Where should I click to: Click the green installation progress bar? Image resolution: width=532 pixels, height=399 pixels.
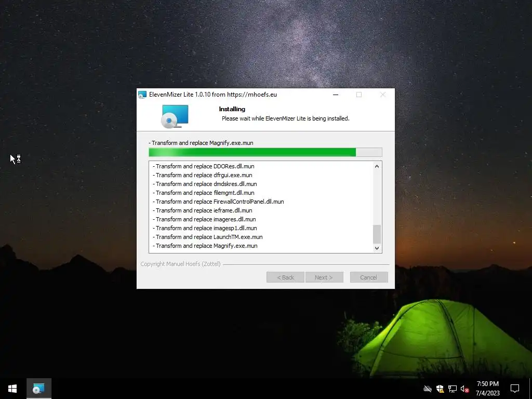pyautogui.click(x=265, y=152)
